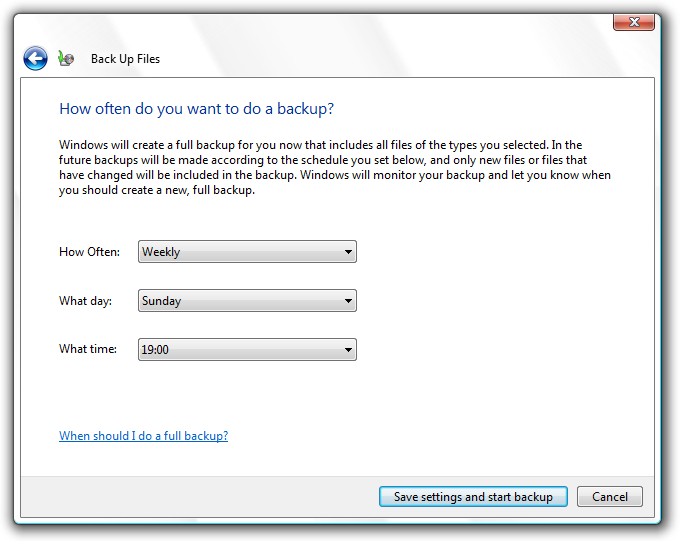Screen dimensions: 680x541
Task: Click the What time: label
Action: coord(88,349)
